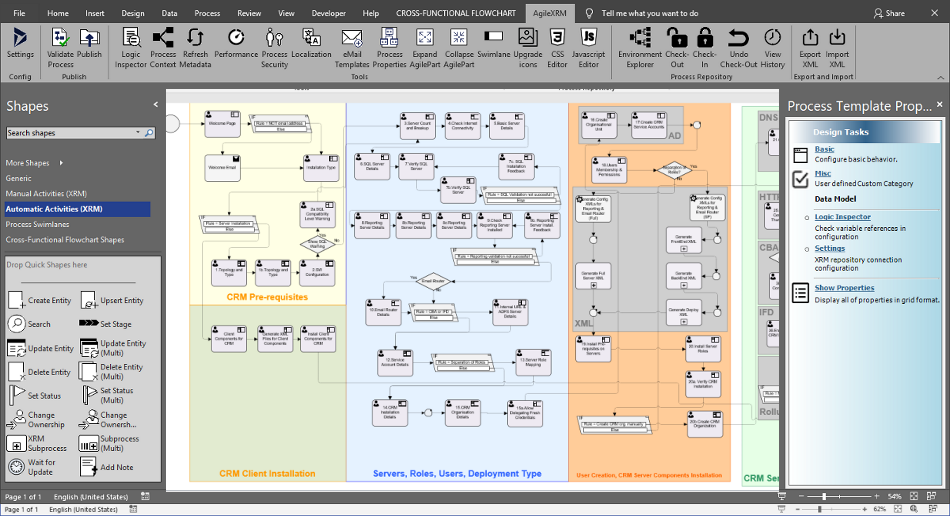This screenshot has width=950, height=516.
Task: Open the Developer tab
Action: click(x=328, y=13)
